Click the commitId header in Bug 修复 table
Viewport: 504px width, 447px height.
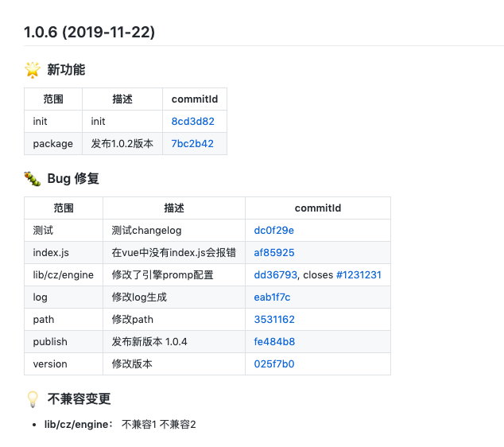point(318,208)
